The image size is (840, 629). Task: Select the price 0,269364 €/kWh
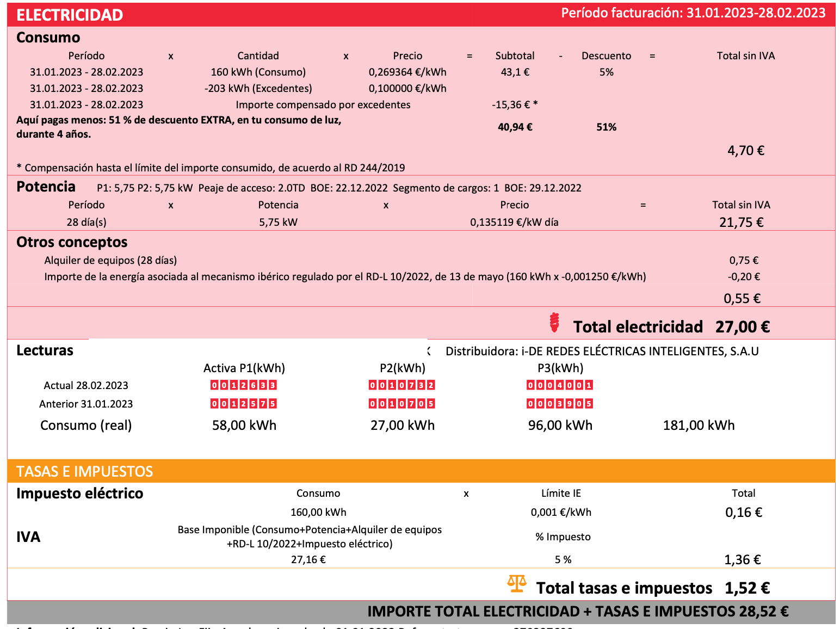(407, 72)
